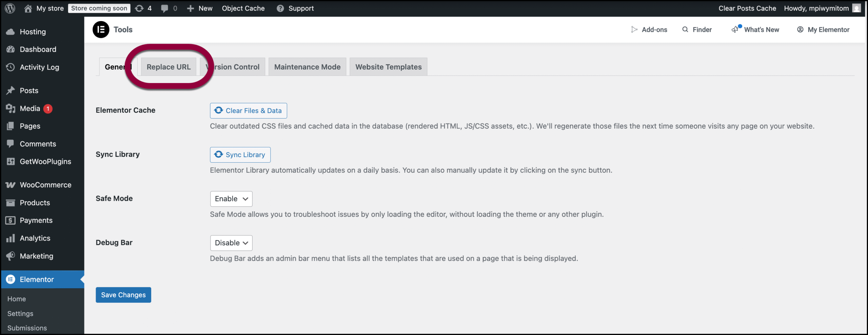Open the Debug Bar Disable dropdown
This screenshot has width=868, height=335.
click(x=231, y=243)
